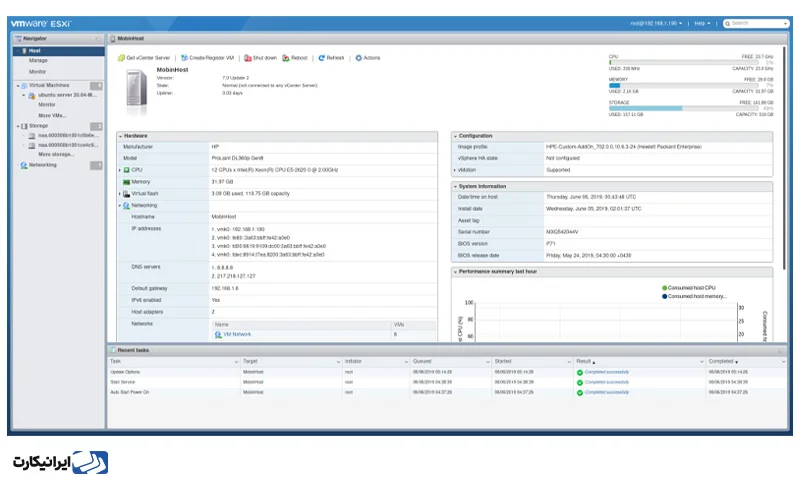This screenshot has width=800, height=477.
Task: Collapse the Storage tree node
Action: tap(18, 126)
